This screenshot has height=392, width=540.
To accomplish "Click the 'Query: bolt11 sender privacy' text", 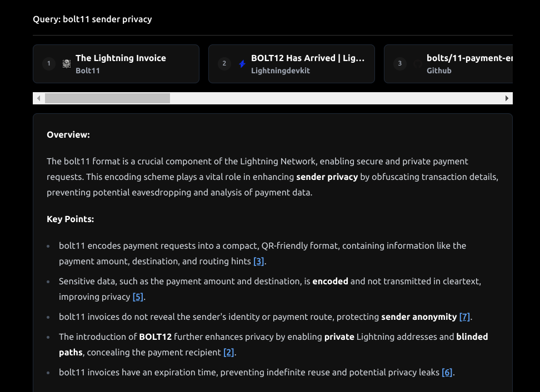I will coord(92,19).
